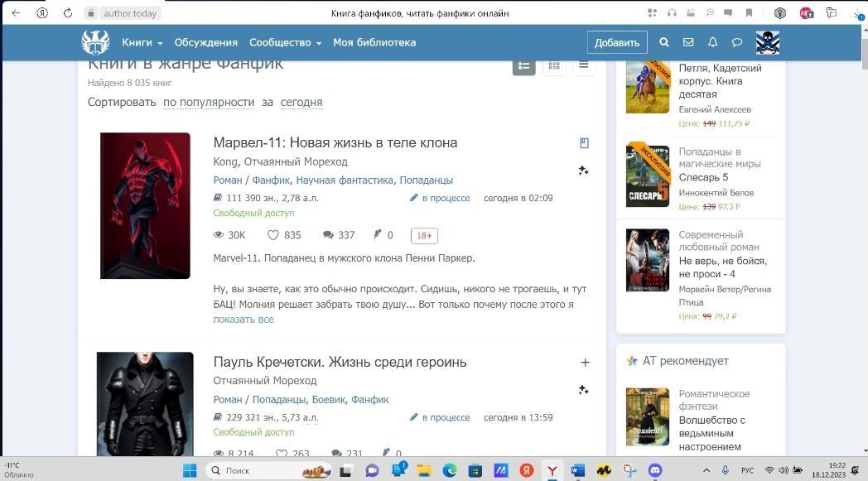Click genre link Боевик
The height and width of the screenshot is (481, 868).
click(329, 400)
